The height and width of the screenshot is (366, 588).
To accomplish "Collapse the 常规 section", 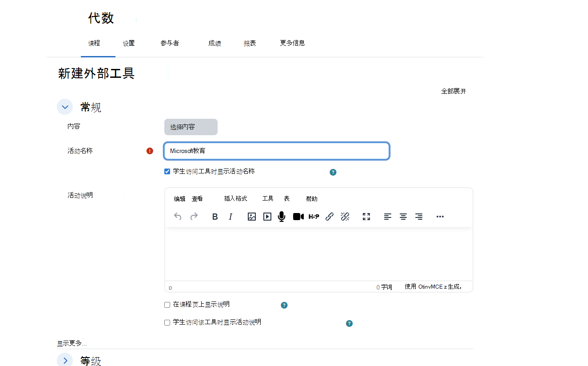I will point(65,107).
